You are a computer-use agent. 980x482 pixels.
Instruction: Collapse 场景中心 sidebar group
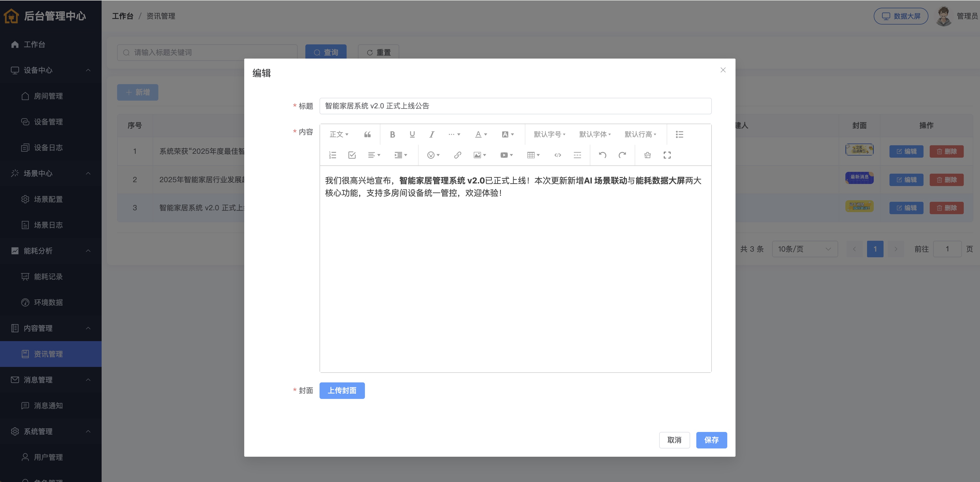[51, 173]
